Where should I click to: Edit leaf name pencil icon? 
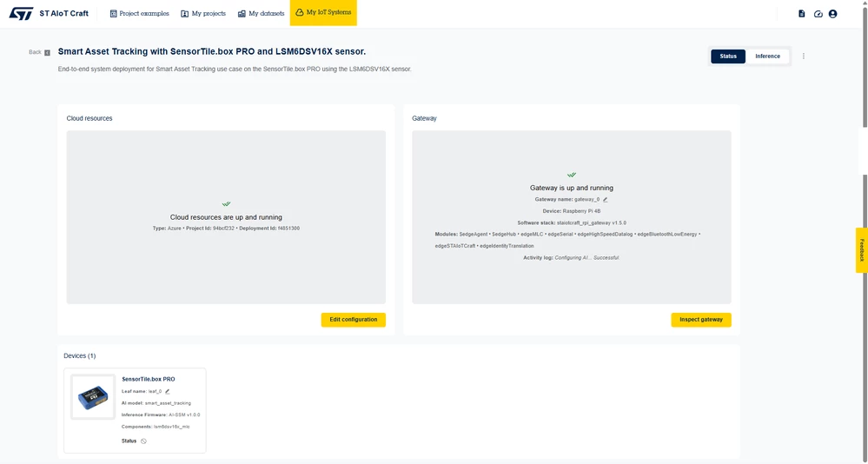pyautogui.click(x=167, y=392)
